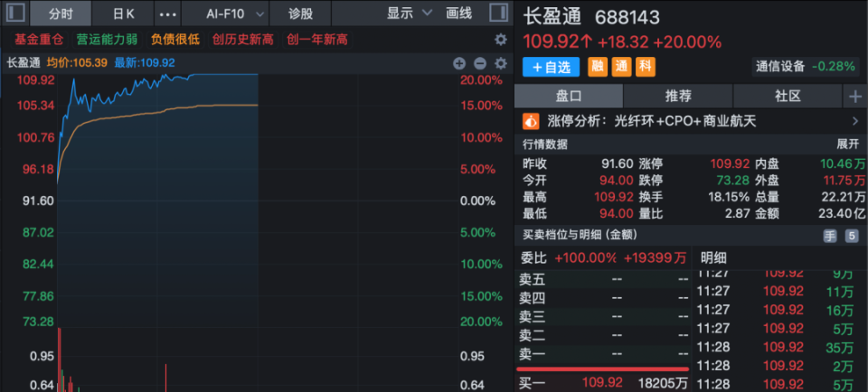The height and width of the screenshot is (392, 868).
Task: Click the 金额 value 23.40亿
Action: tap(843, 213)
